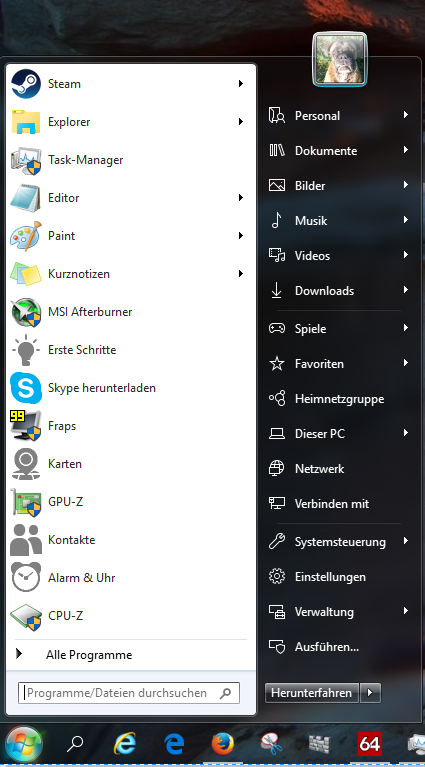Open Task-Manager icon

coord(26,160)
